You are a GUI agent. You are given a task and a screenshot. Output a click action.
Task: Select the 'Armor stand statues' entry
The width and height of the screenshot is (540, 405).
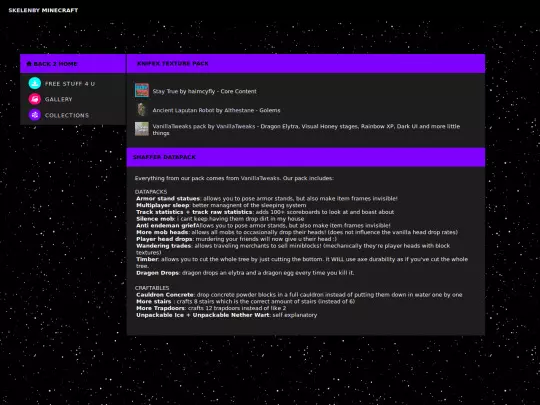point(267,199)
